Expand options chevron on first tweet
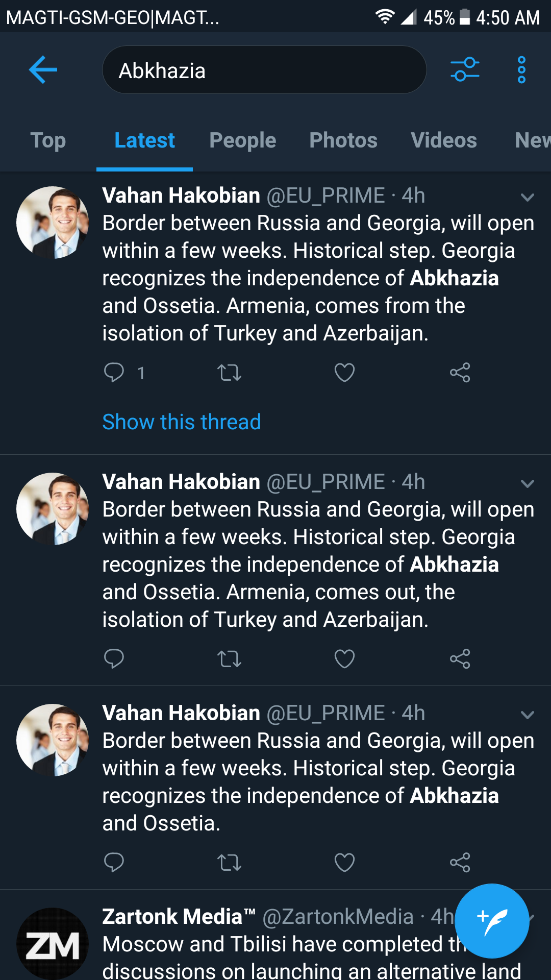The image size is (551, 980). click(x=528, y=197)
